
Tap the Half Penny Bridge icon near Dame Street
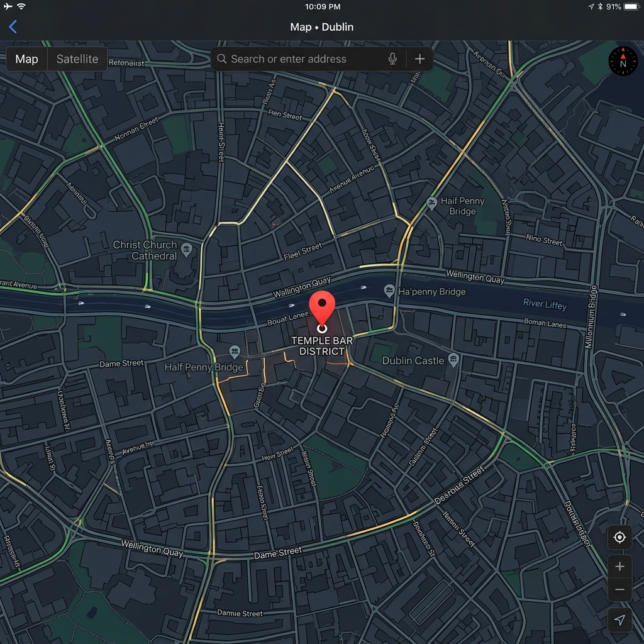click(235, 351)
